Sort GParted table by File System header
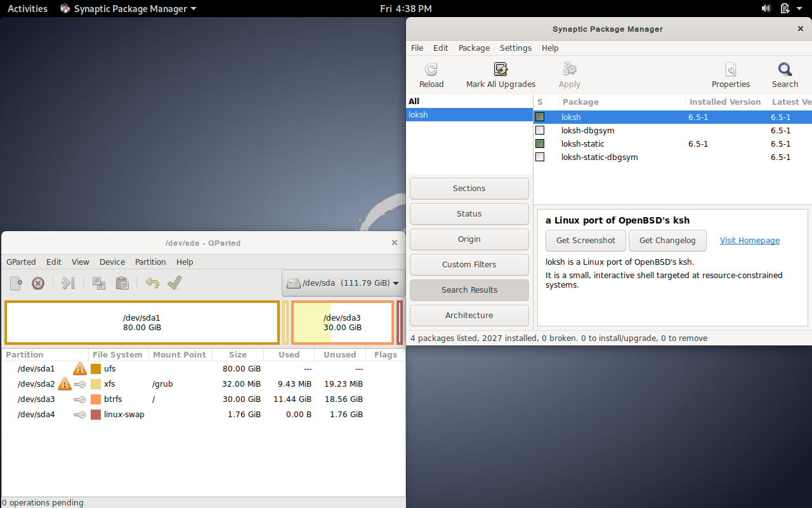The width and height of the screenshot is (812, 508). click(x=118, y=354)
